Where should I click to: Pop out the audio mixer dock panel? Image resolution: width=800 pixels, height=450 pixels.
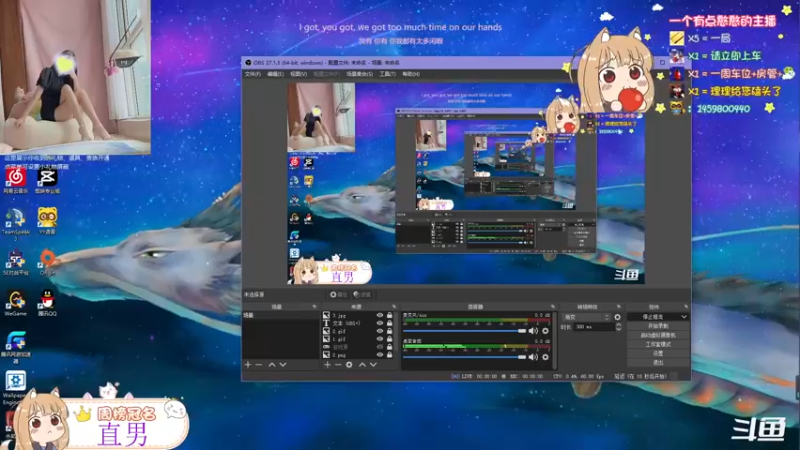(x=553, y=307)
